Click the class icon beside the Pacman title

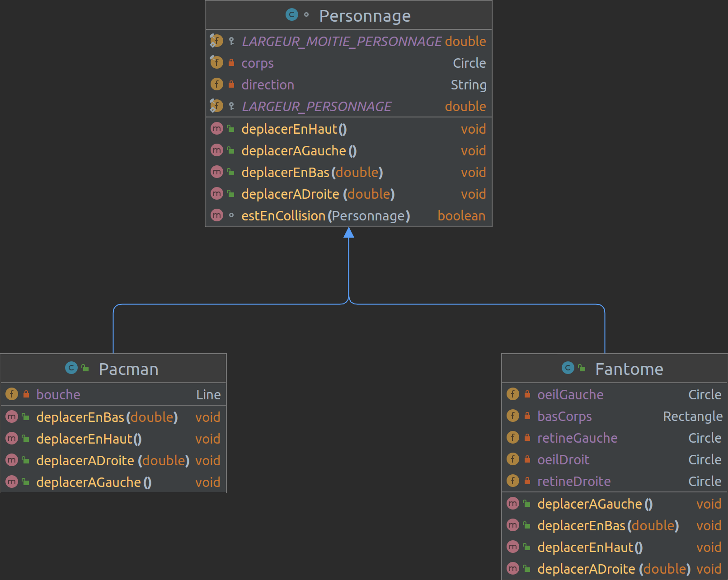(71, 368)
